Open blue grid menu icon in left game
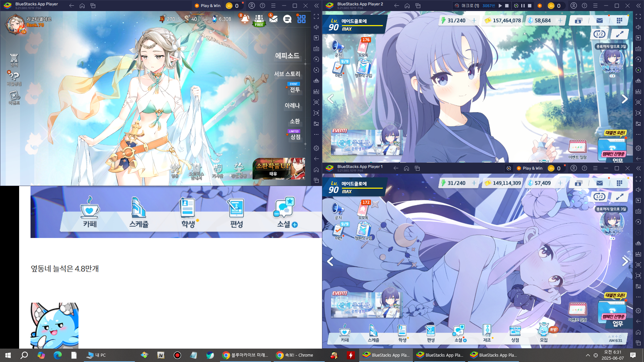The width and height of the screenshot is (644, 362). point(301,19)
